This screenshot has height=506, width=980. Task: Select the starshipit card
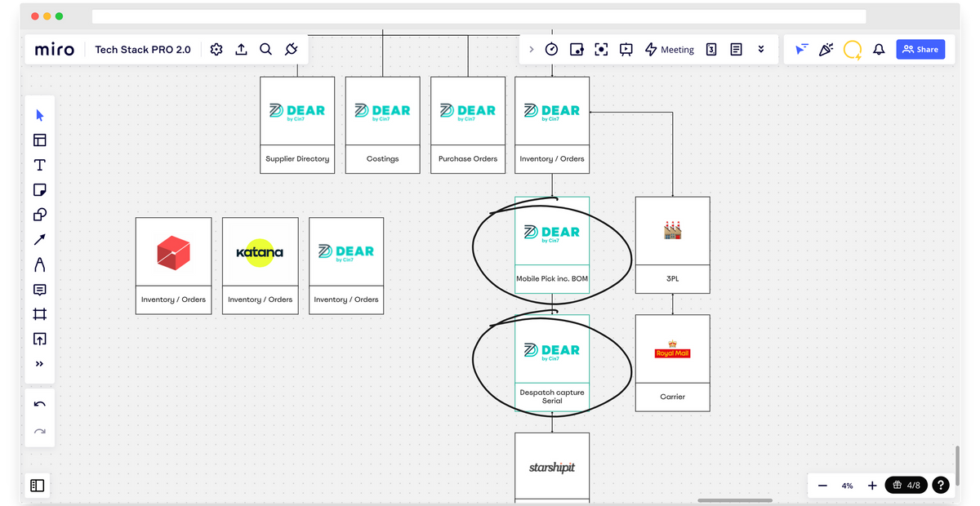point(552,467)
